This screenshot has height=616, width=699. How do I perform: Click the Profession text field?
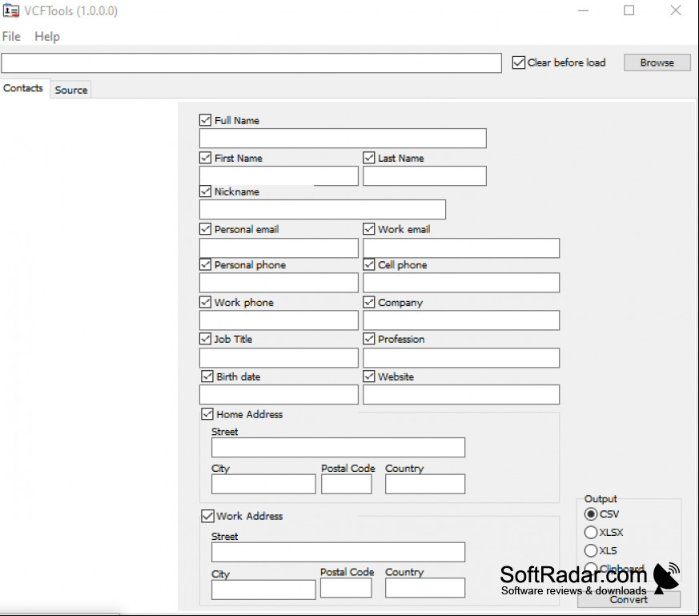click(461, 358)
